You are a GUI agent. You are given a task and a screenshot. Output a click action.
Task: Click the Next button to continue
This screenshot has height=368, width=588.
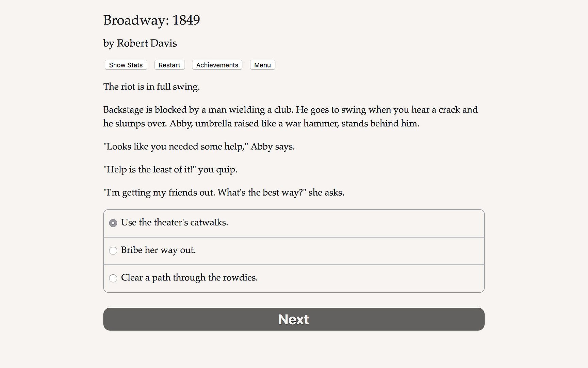tap(294, 319)
